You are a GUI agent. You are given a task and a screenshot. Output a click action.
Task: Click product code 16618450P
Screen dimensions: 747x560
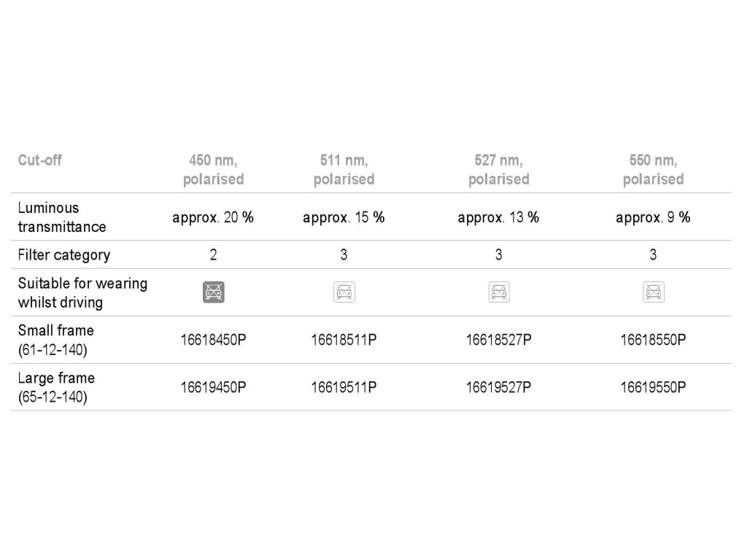(x=213, y=340)
